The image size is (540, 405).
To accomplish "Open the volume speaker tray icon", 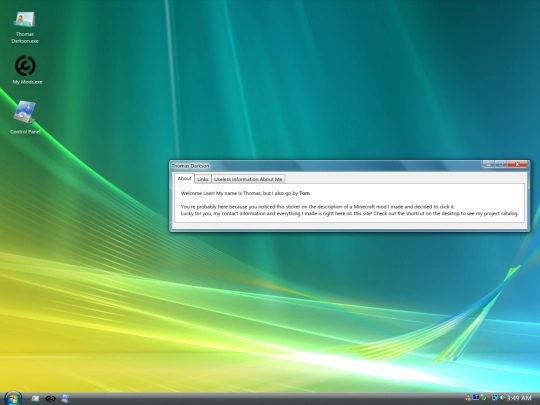I will [x=502, y=397].
